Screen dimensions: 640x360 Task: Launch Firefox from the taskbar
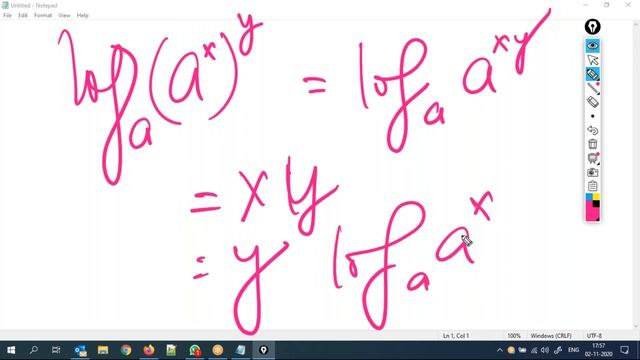149,350
